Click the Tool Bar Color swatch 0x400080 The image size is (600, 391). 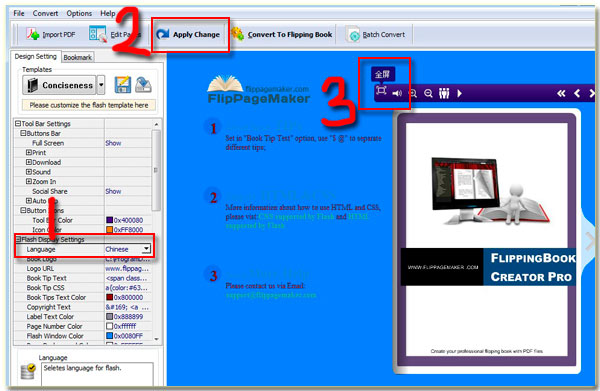[x=109, y=220]
